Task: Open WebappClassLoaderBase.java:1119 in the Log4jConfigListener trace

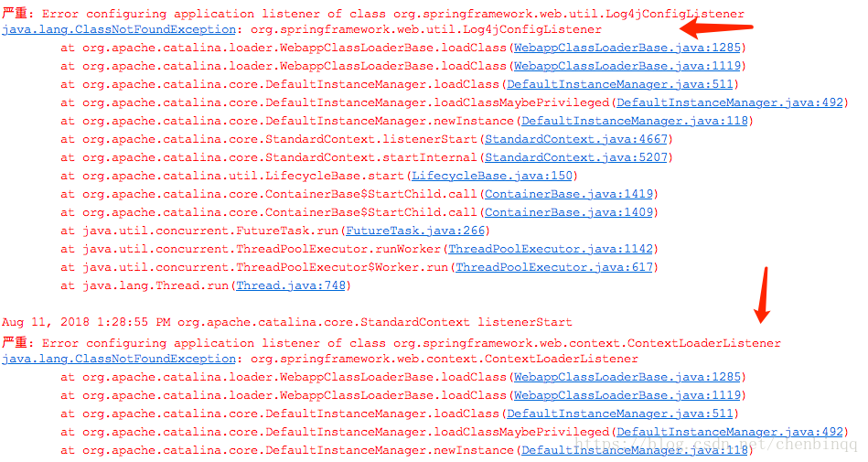Action: 627,66
